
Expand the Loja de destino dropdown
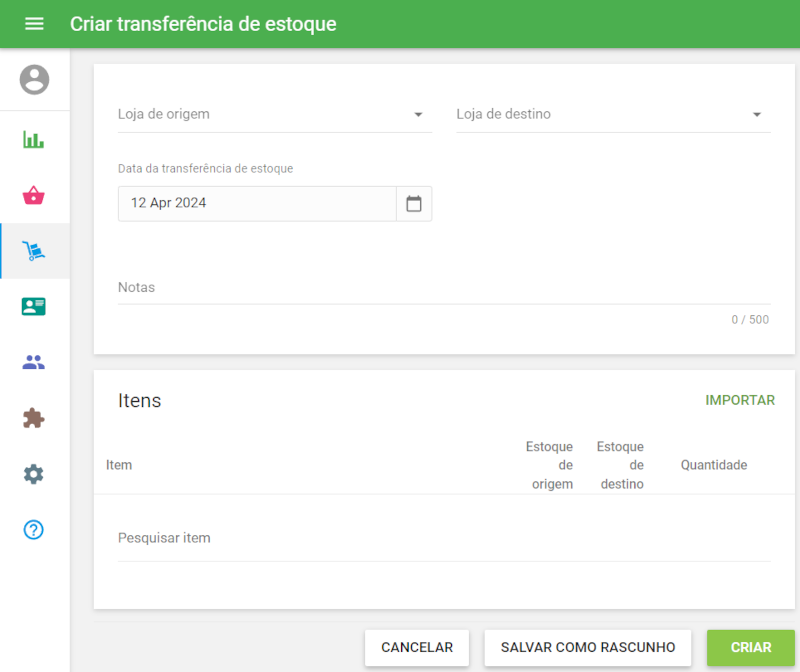(x=612, y=114)
